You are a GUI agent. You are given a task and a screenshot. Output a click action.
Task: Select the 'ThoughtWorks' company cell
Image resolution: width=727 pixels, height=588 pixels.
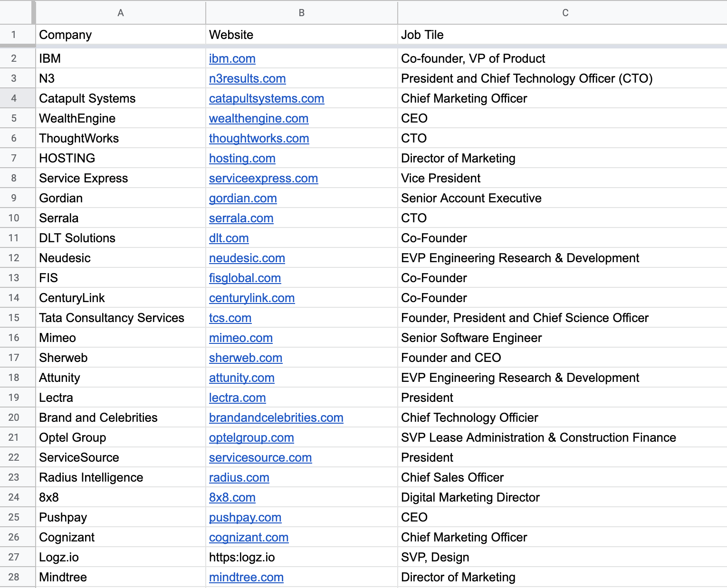pyautogui.click(x=121, y=138)
